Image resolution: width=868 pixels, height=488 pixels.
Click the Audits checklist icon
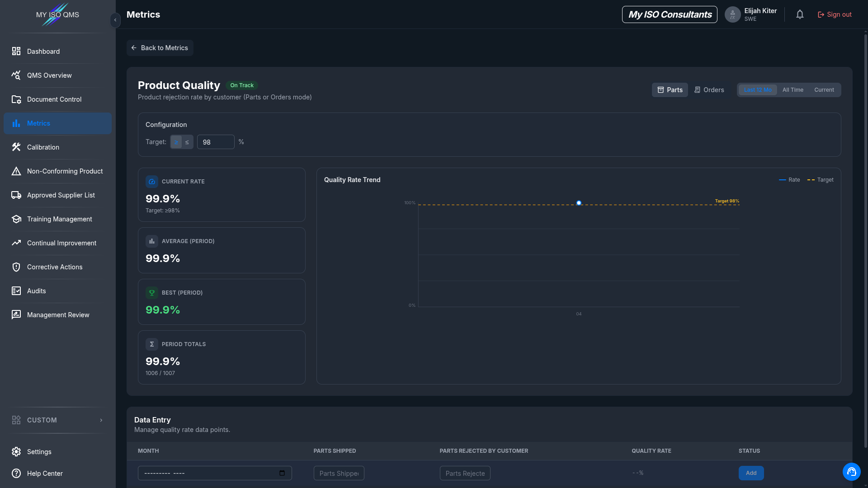coord(16,291)
